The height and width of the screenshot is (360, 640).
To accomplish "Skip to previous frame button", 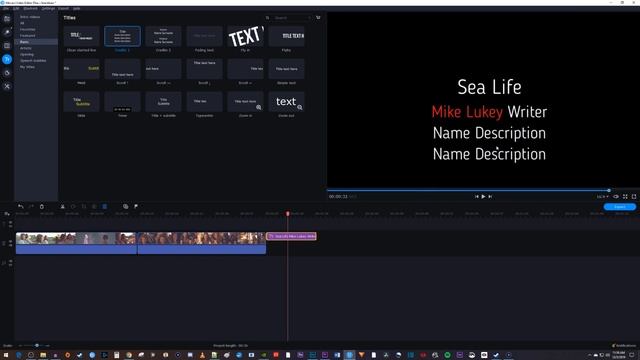I will [x=476, y=196].
